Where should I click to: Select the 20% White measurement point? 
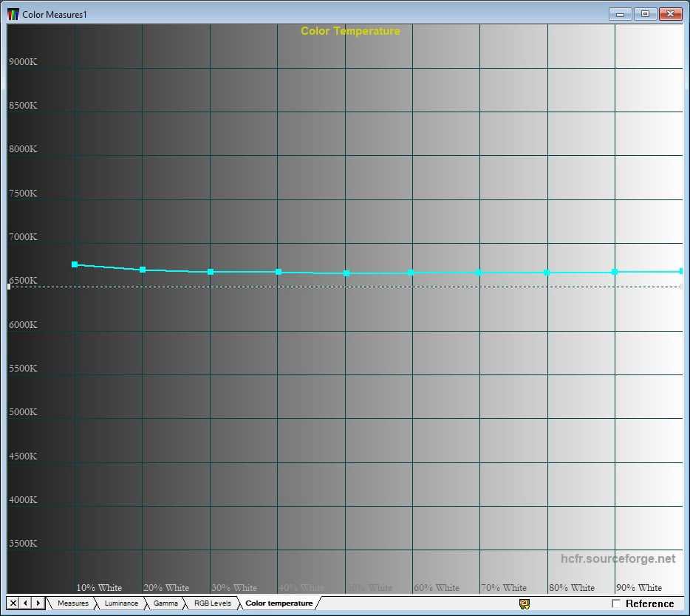(x=143, y=270)
